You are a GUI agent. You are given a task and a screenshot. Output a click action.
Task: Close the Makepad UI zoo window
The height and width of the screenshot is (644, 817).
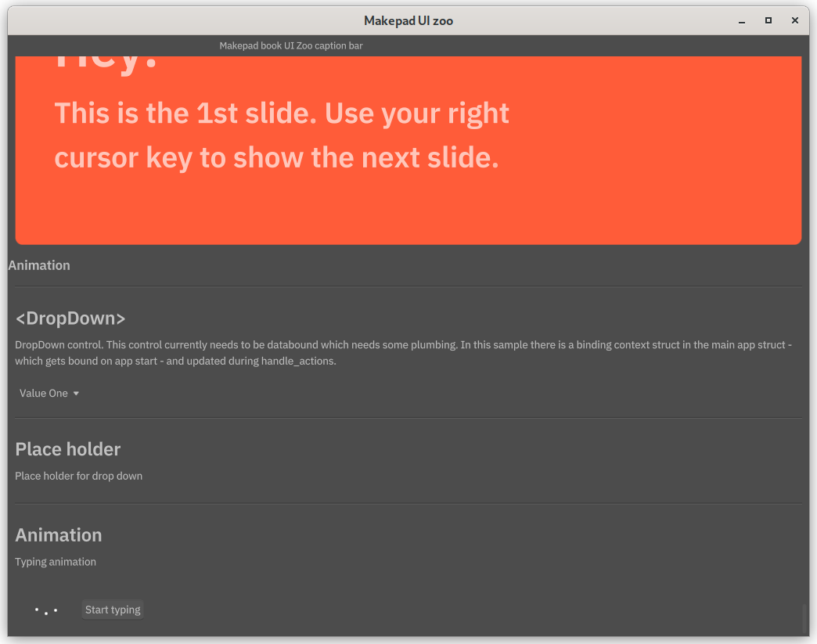[795, 21]
